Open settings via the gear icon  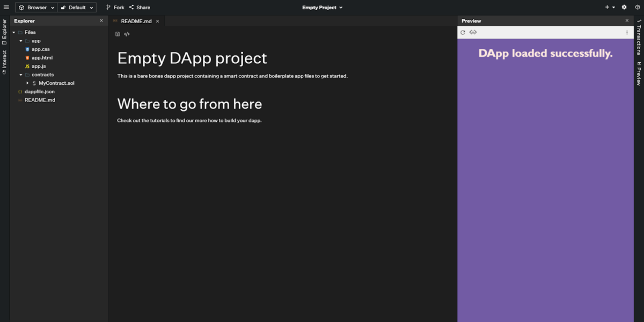624,8
